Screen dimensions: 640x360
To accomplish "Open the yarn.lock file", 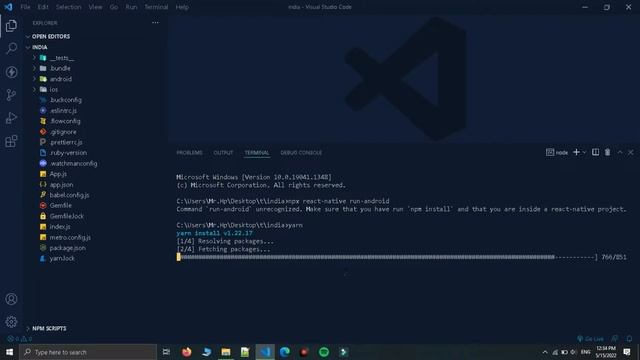I will 62,258.
